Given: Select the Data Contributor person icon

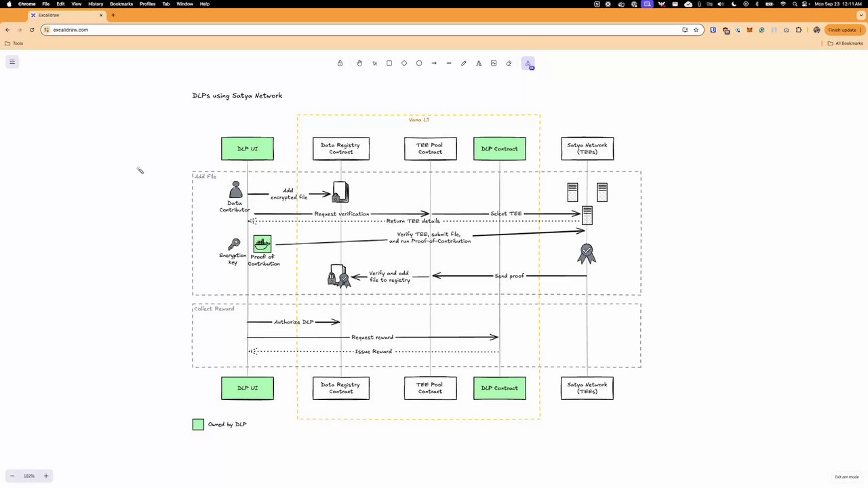Looking at the screenshot, I should 235,190.
